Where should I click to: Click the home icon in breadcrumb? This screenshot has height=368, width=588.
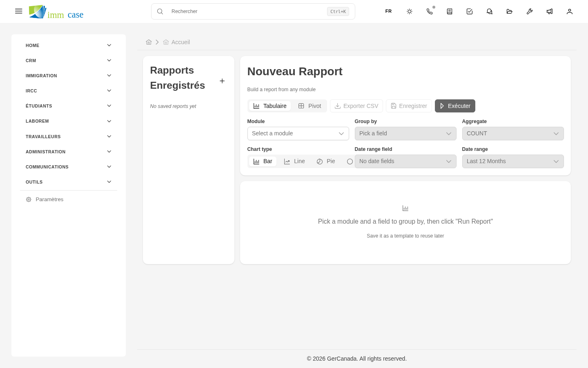[x=149, y=42]
